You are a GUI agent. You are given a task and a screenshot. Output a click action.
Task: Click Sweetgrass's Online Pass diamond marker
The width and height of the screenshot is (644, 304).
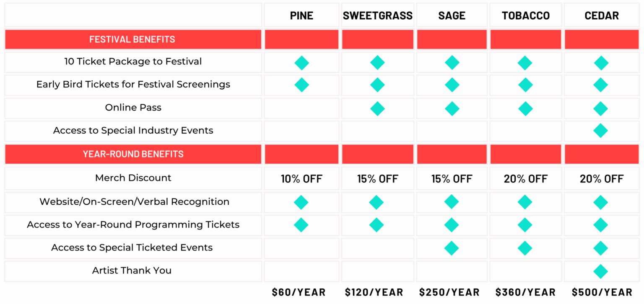tap(377, 109)
